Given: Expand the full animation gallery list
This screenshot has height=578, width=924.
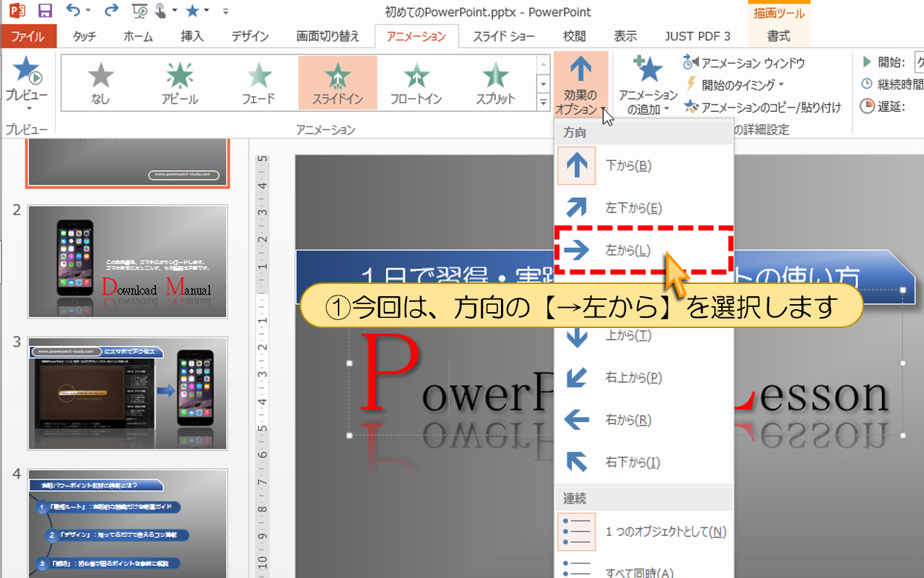Looking at the screenshot, I should [544, 103].
